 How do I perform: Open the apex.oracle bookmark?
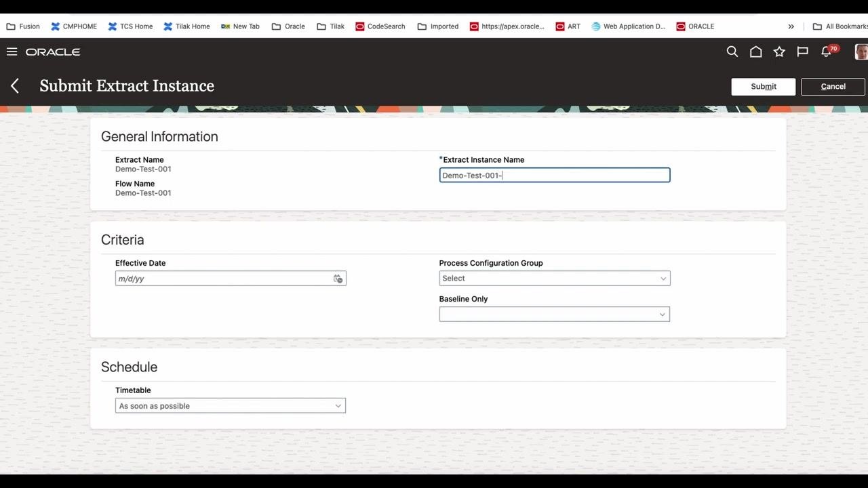coord(507,26)
